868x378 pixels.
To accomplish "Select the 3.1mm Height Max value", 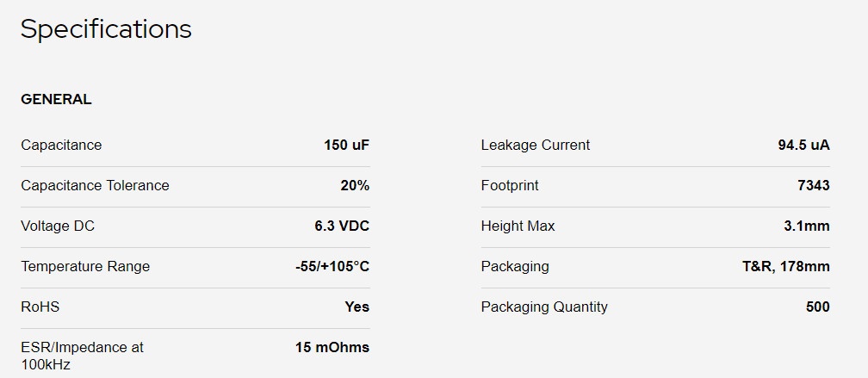I will pos(807,226).
